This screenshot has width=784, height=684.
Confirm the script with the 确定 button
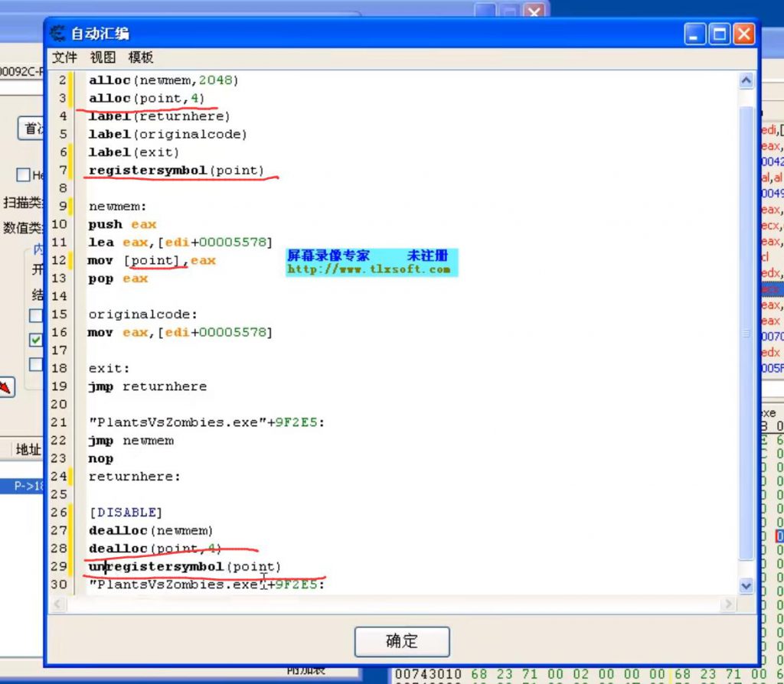click(x=402, y=641)
